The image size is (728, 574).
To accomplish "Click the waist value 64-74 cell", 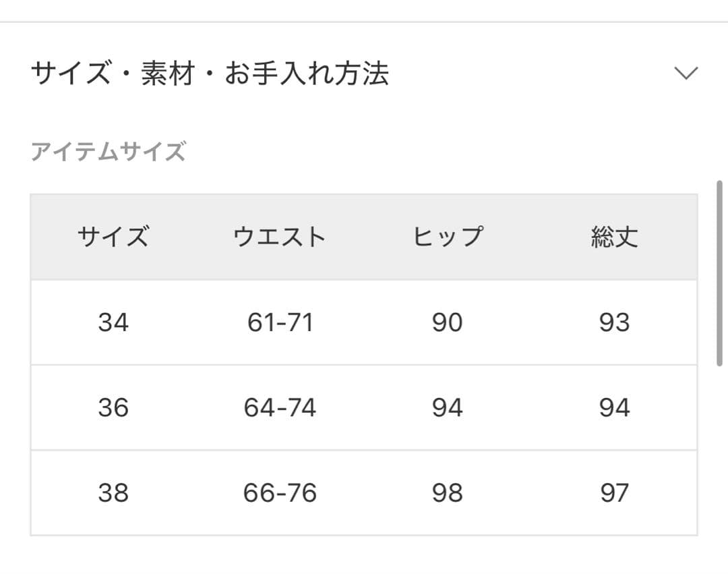I will (x=279, y=407).
